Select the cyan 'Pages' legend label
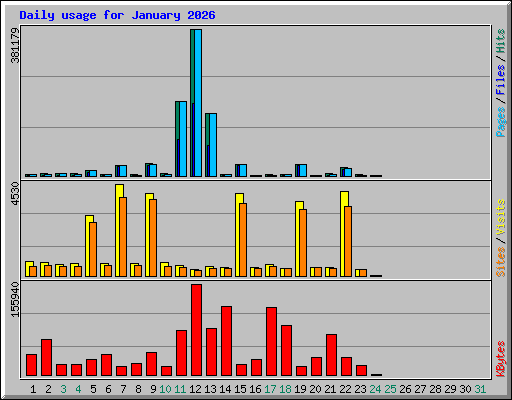This screenshot has height=400, width=512. tap(501, 122)
